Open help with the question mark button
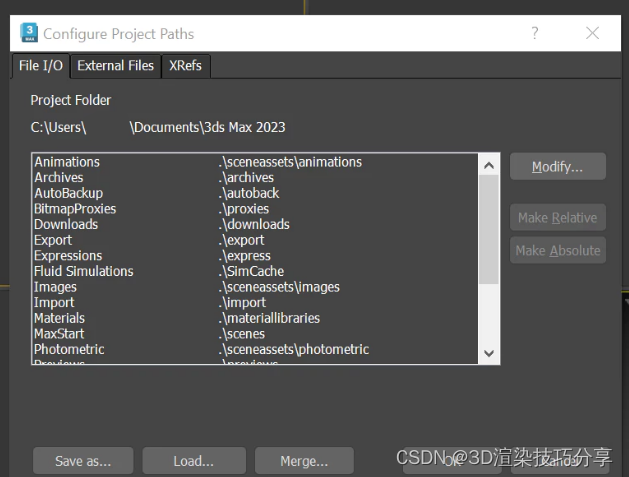 [535, 33]
